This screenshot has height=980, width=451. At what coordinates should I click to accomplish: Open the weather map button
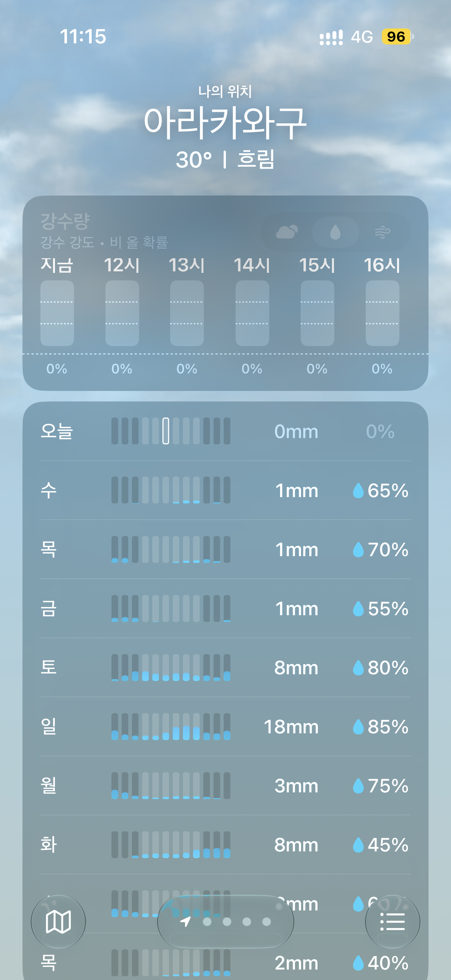[x=58, y=921]
